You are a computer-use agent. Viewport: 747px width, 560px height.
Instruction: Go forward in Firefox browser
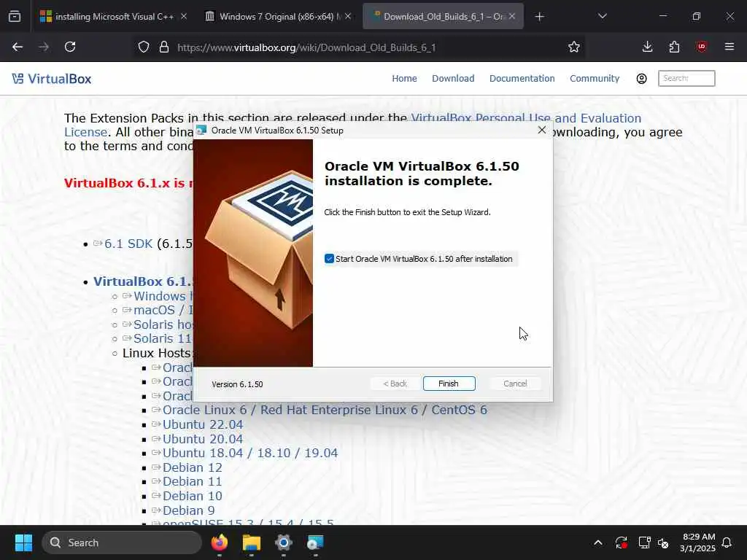(44, 47)
